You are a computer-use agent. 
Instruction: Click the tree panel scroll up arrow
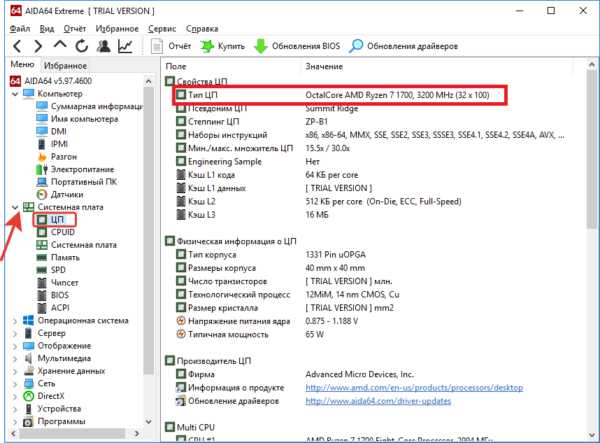148,81
